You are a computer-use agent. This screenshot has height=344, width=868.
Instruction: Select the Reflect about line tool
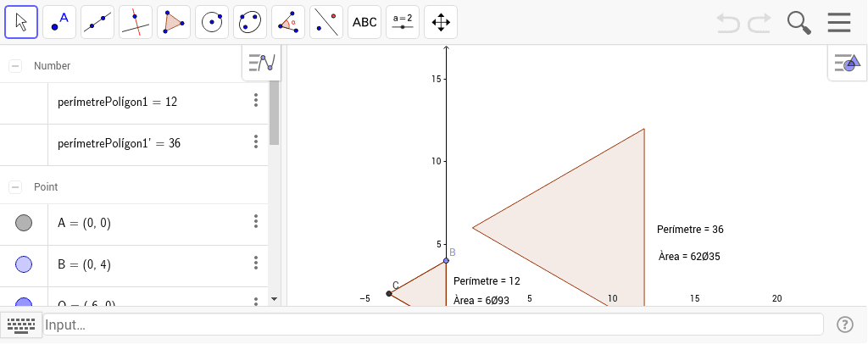326,22
